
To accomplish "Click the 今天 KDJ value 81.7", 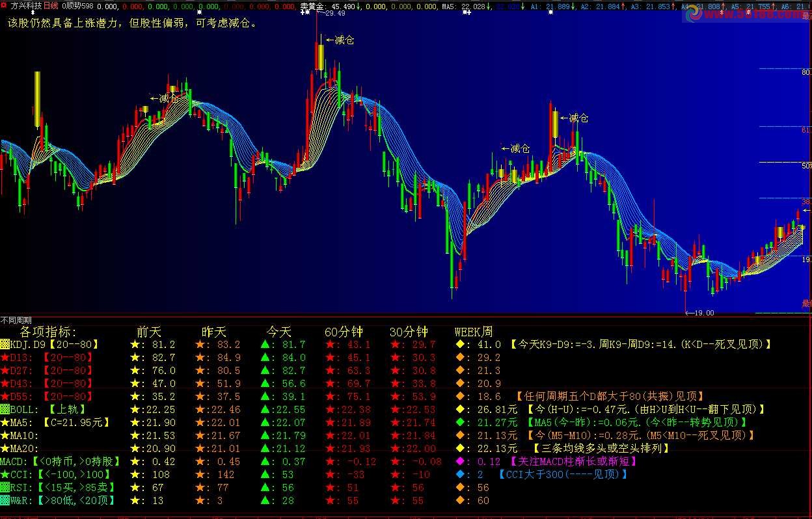I will [293, 345].
